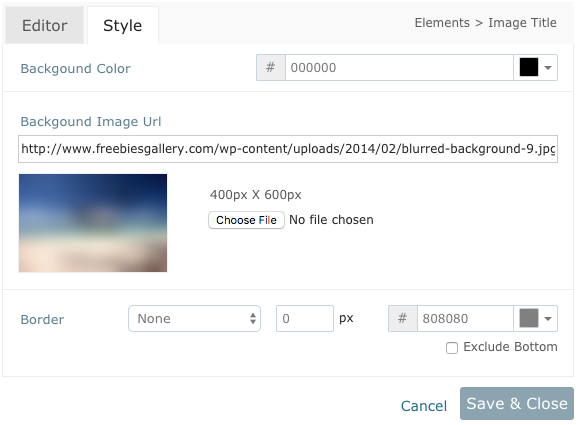Click the background color hex field

(399, 68)
